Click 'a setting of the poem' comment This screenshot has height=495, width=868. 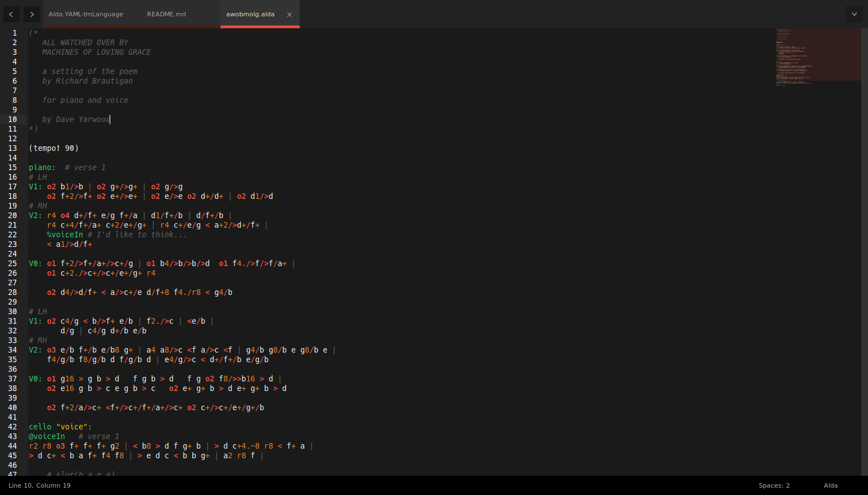90,71
